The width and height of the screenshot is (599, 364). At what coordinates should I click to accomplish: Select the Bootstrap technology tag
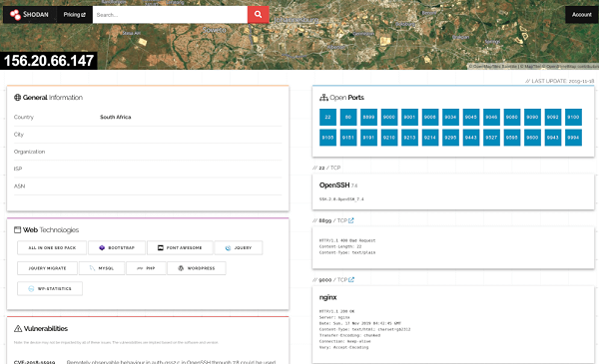[x=117, y=247]
